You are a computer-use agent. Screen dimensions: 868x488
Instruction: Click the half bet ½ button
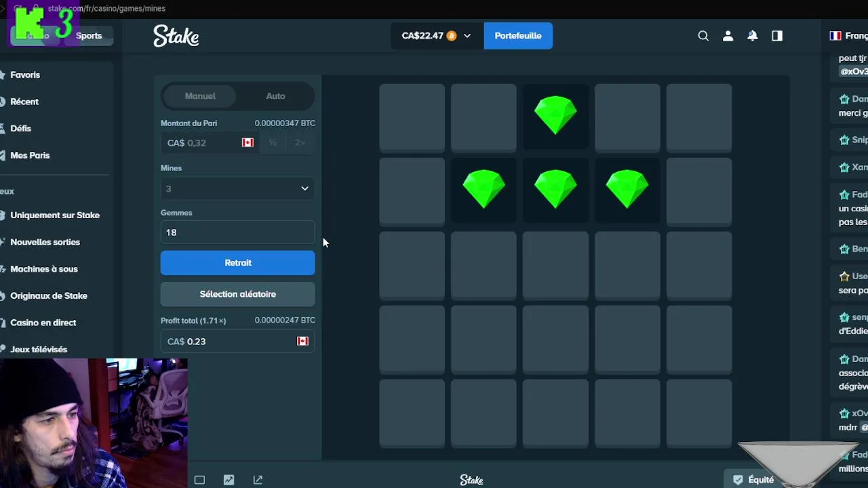(273, 142)
